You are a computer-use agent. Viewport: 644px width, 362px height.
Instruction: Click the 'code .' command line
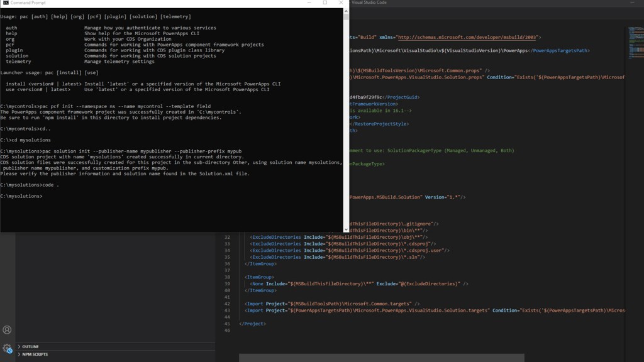pos(30,185)
